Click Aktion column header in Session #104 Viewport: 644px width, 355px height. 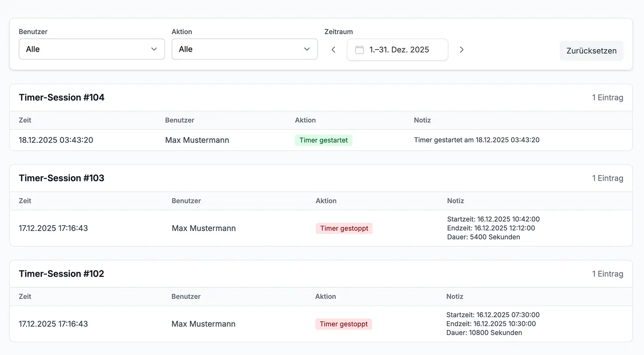pos(305,120)
